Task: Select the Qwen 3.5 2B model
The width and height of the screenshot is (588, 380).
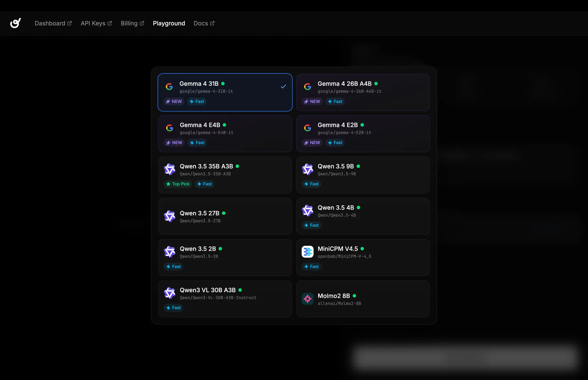Action: tap(225, 258)
